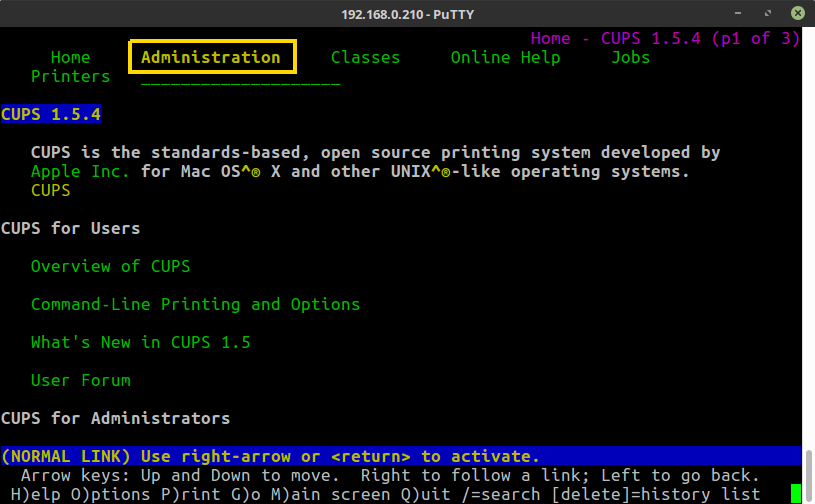815x504 pixels.
Task: Open the highlighted Administration link
Action: pos(211,57)
